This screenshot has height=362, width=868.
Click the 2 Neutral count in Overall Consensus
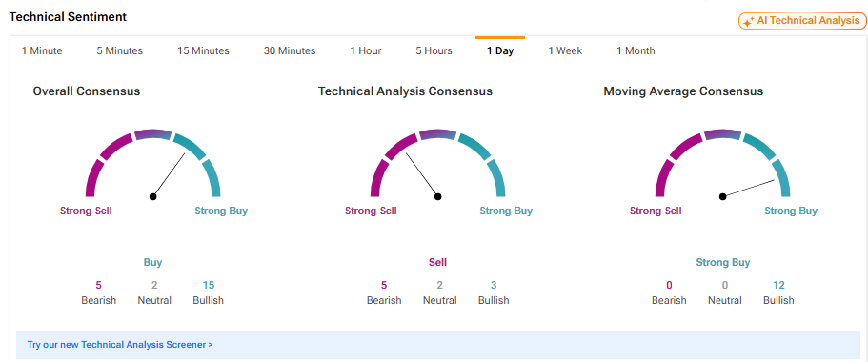click(x=154, y=286)
